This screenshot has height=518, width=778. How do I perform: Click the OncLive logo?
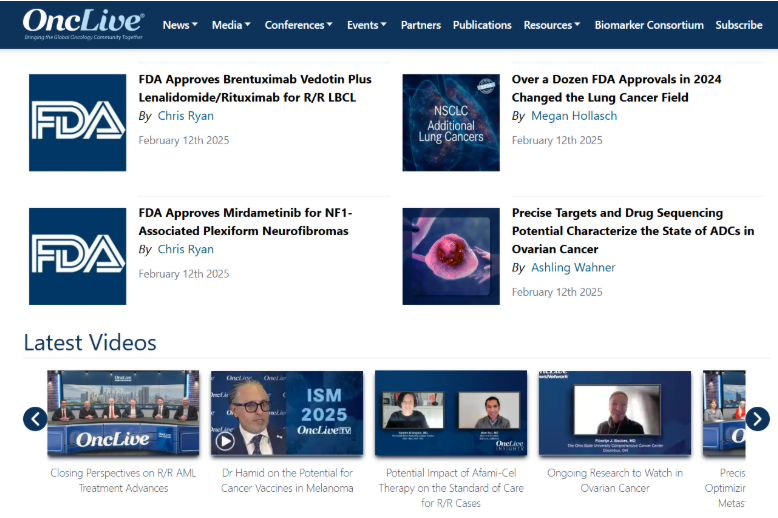(x=83, y=24)
